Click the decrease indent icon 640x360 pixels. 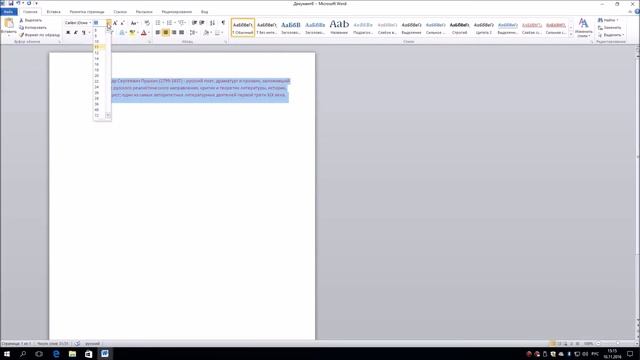(x=194, y=23)
